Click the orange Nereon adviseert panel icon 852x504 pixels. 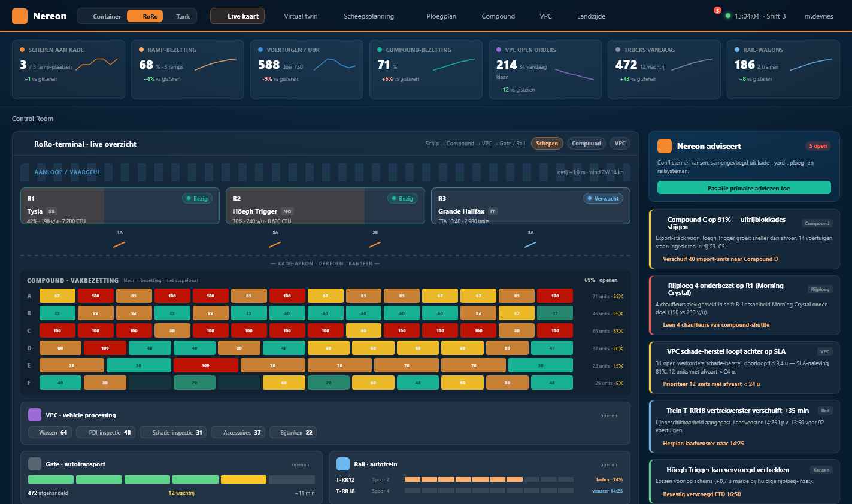665,146
